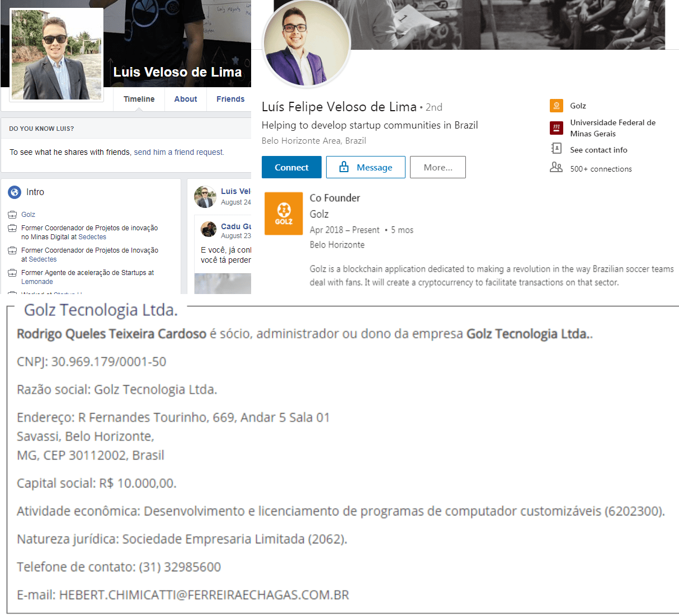
Task: Click the lock icon in Message button
Action: pyautogui.click(x=344, y=167)
